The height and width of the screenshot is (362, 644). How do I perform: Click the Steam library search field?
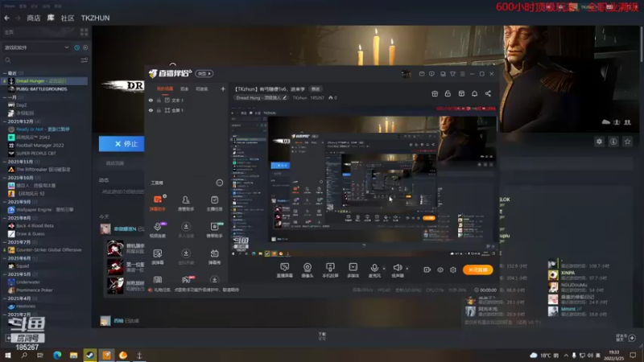click(41, 60)
